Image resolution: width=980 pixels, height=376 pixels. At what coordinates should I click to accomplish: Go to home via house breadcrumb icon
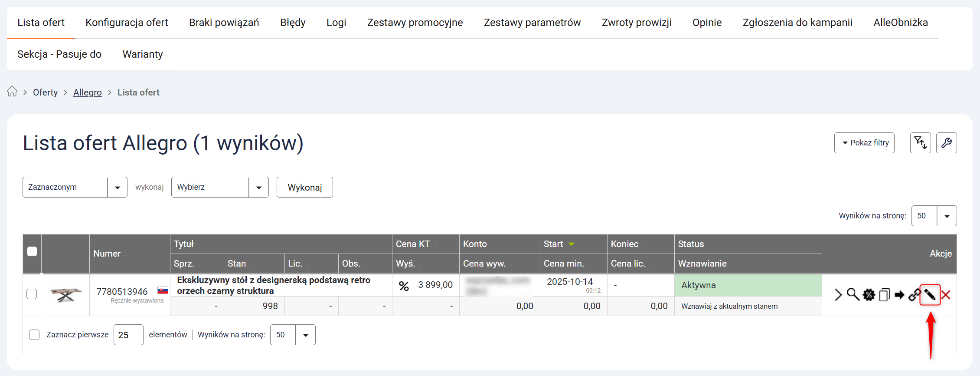click(x=12, y=92)
